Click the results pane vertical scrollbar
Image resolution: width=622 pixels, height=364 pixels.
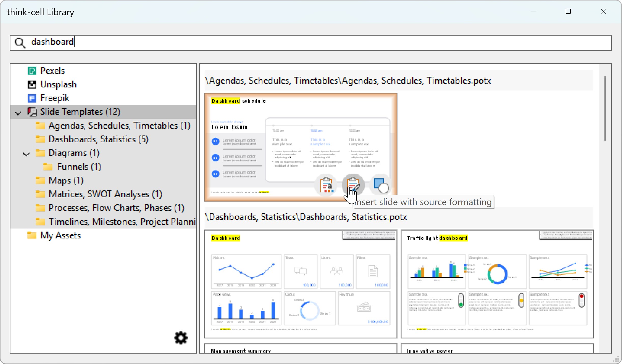605,108
